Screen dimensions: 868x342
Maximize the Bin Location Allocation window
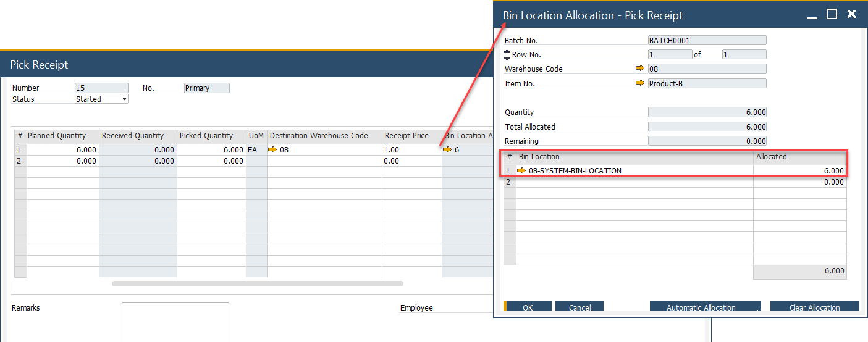[832, 14]
